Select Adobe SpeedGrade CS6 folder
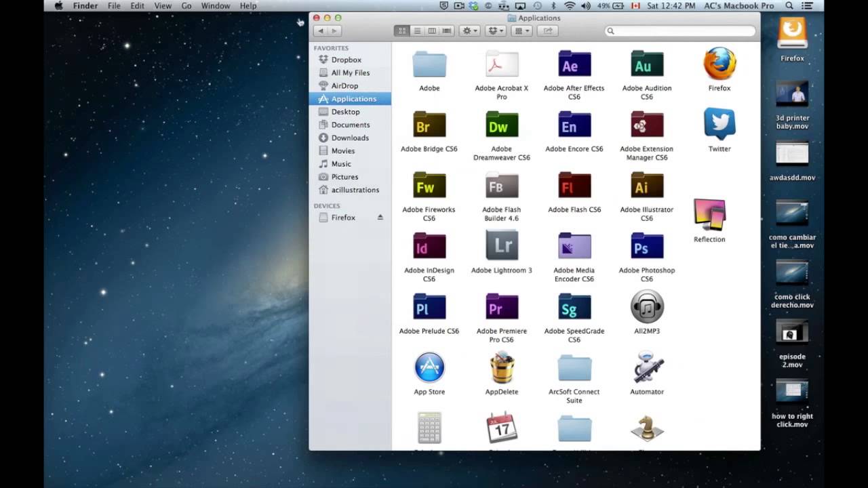The image size is (868, 488). [x=574, y=307]
